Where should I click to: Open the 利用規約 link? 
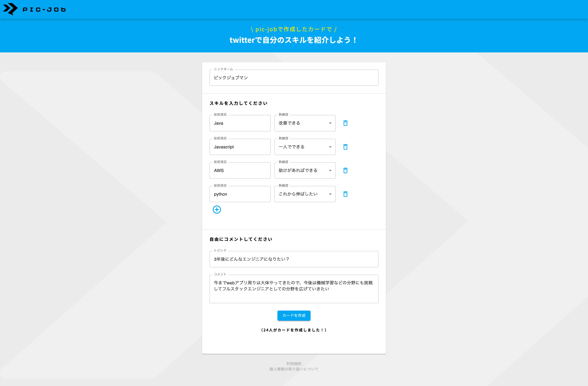pyautogui.click(x=294, y=363)
